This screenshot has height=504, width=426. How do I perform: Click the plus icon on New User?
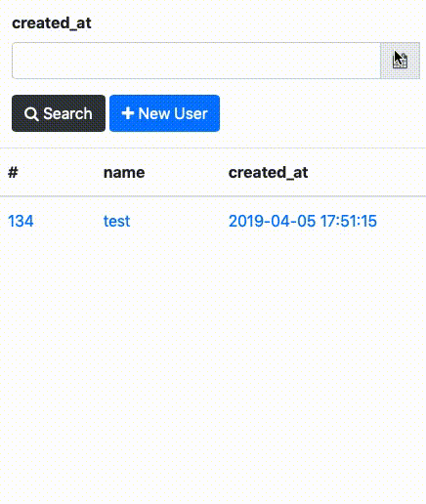coord(128,113)
